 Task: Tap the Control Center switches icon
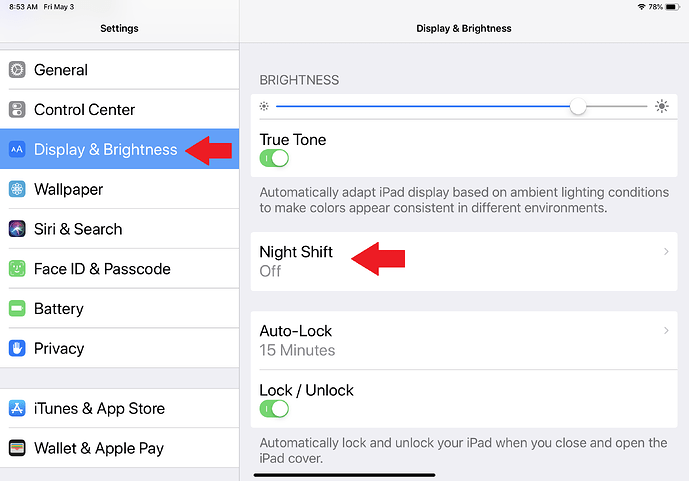click(17, 110)
